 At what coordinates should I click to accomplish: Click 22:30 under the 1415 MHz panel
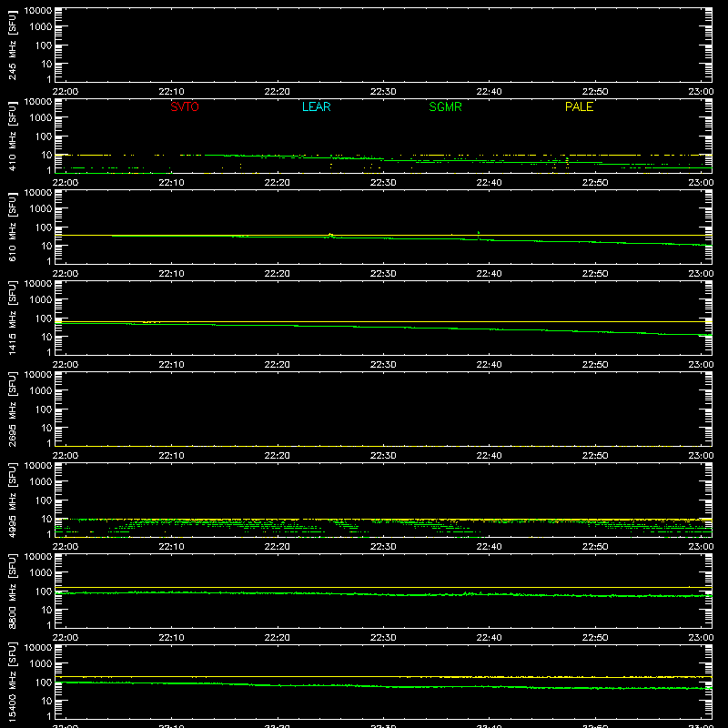[x=383, y=365]
